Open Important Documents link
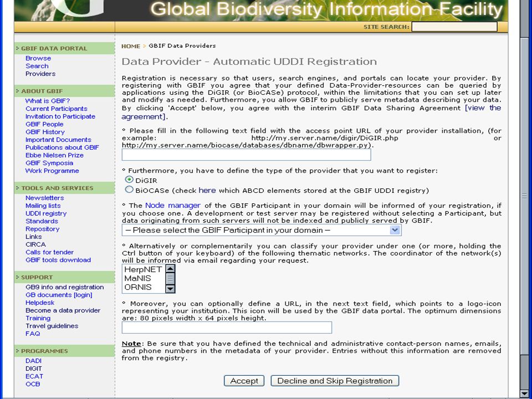 pyautogui.click(x=58, y=140)
